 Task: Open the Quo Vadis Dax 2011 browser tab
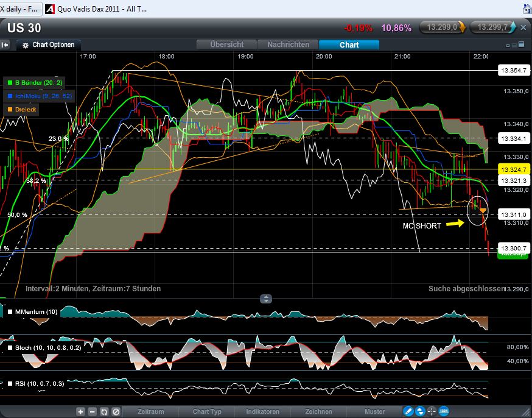pos(96,9)
